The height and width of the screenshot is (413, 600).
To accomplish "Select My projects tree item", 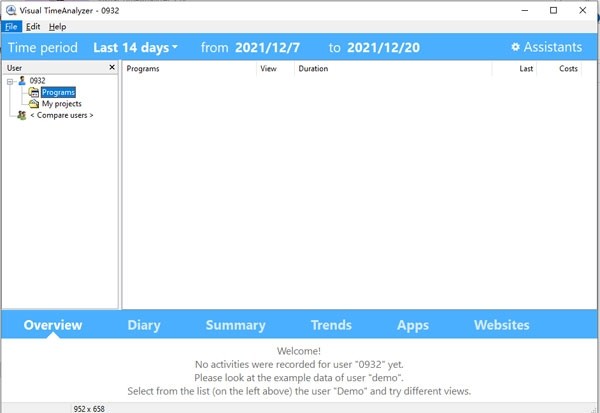I will pyautogui.click(x=62, y=104).
